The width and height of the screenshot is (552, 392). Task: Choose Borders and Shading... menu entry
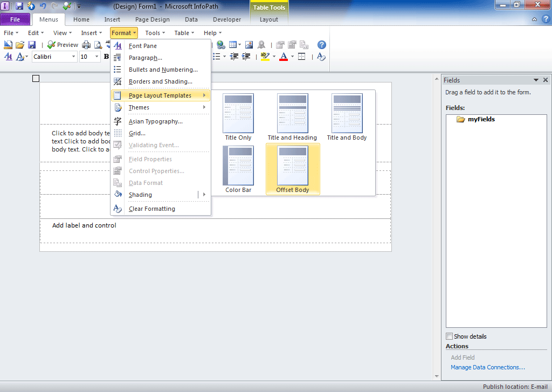coord(161,81)
